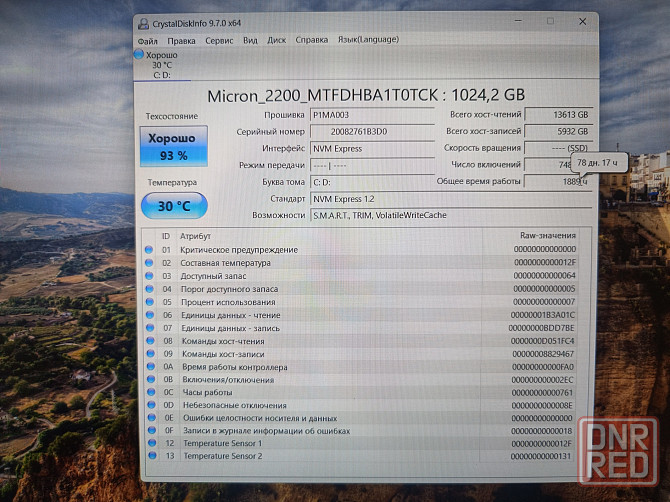This screenshot has width=670, height=502.
Task: Click status circle for Часы работы row
Action: point(149,392)
